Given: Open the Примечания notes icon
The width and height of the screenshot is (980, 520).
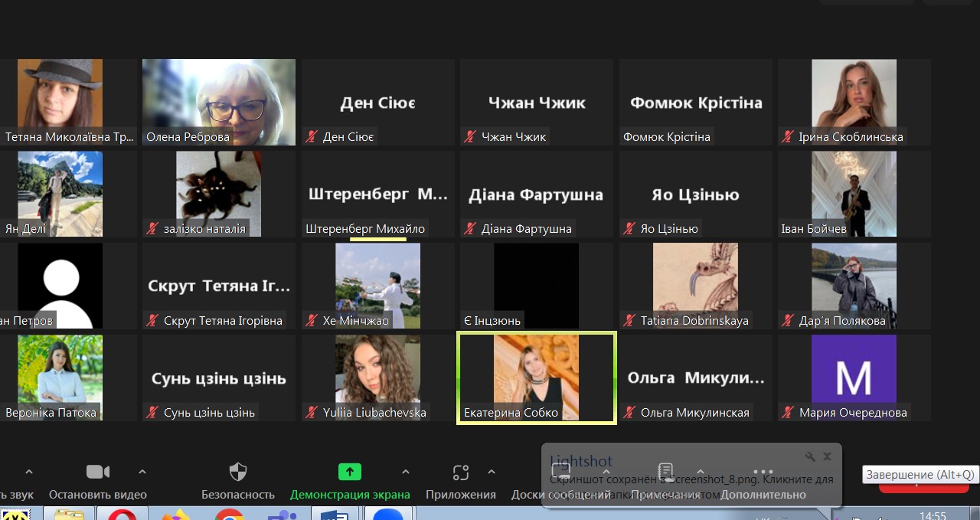Looking at the screenshot, I should pyautogui.click(x=665, y=471).
